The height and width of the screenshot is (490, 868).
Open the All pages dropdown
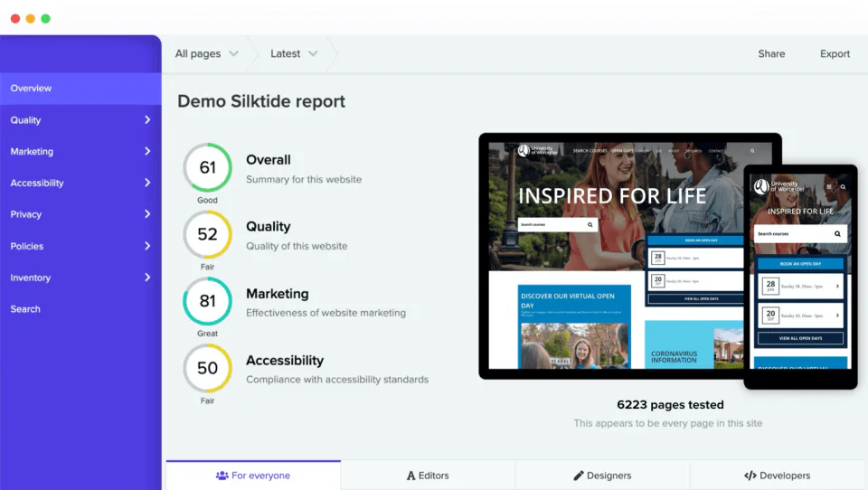[x=206, y=53]
